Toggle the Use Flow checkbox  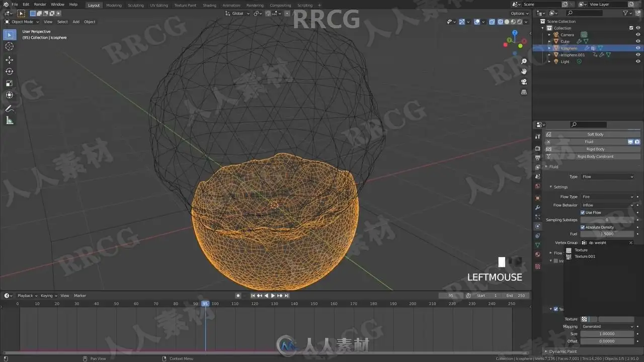click(x=583, y=213)
